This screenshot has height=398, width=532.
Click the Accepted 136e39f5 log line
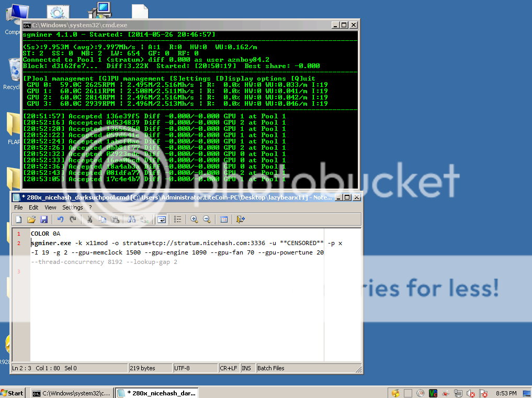coord(154,116)
